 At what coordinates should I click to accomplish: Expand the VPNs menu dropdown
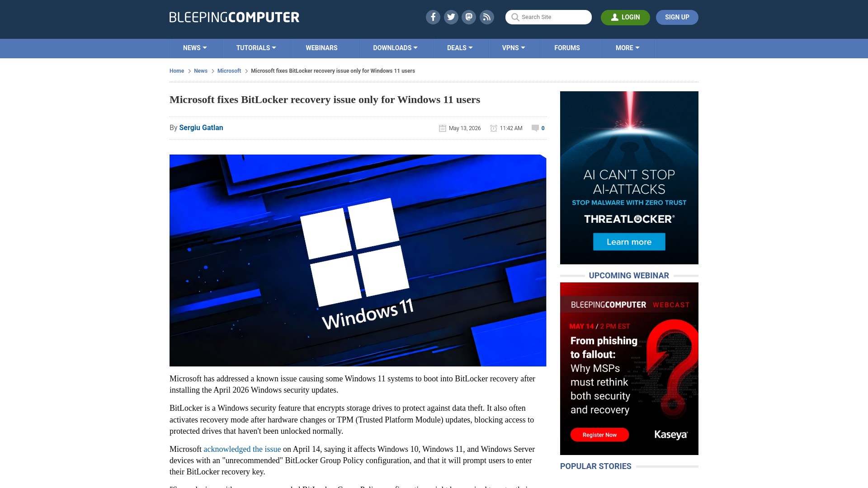point(514,48)
